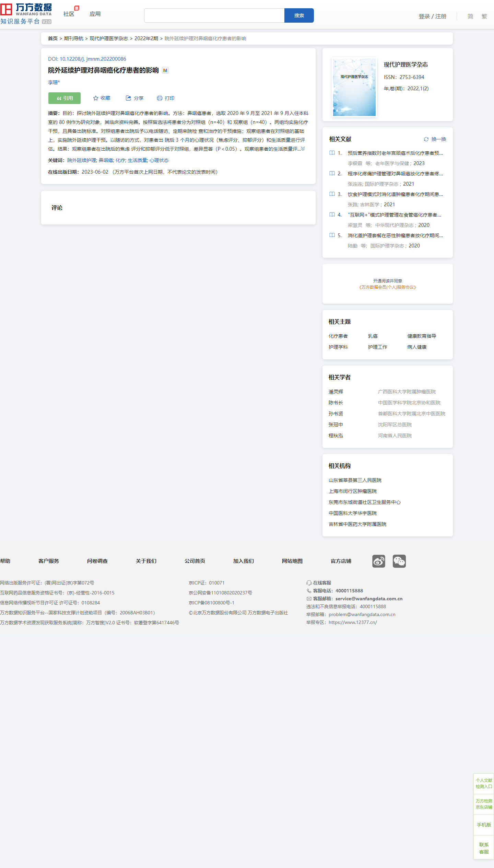494x868 pixels.
Task: Refresh related literature with 换一换
Action: tap(435, 139)
